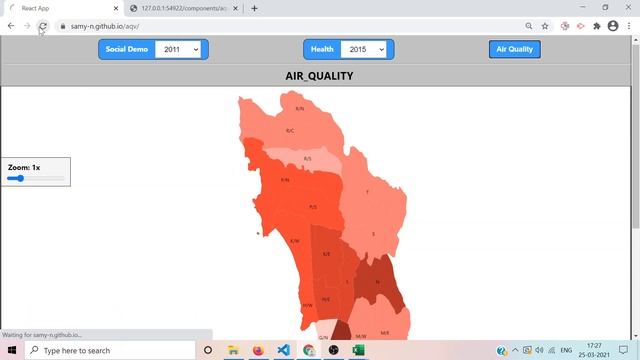Open the notification center icon

click(x=623, y=350)
